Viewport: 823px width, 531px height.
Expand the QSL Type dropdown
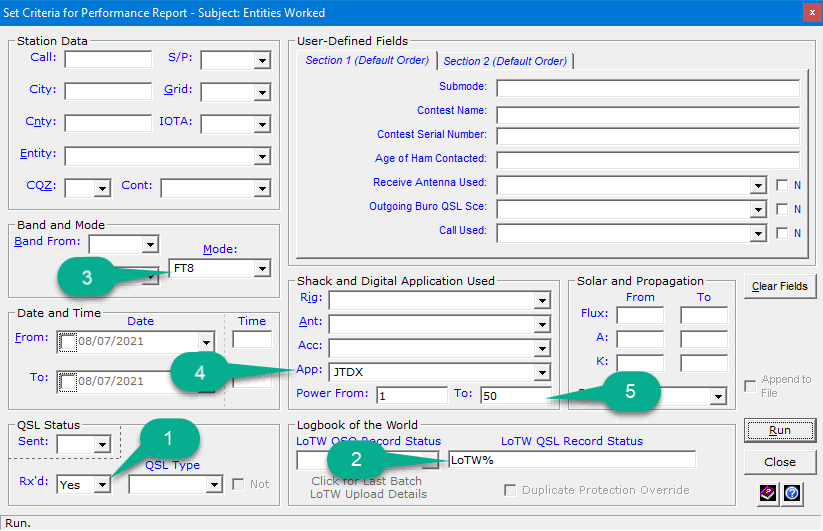tap(214, 484)
